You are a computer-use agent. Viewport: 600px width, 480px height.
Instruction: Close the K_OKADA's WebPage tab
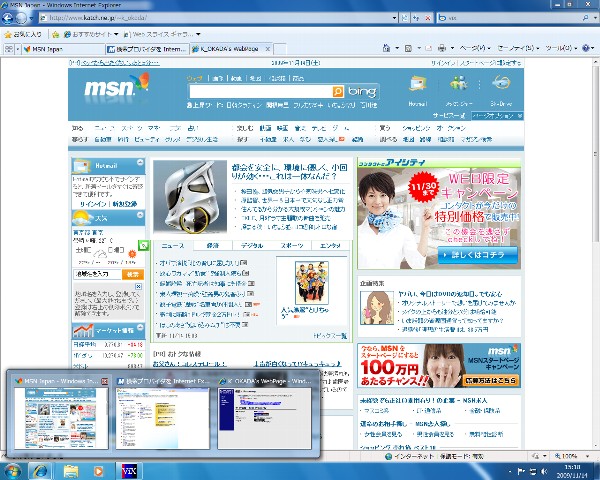(x=268, y=49)
